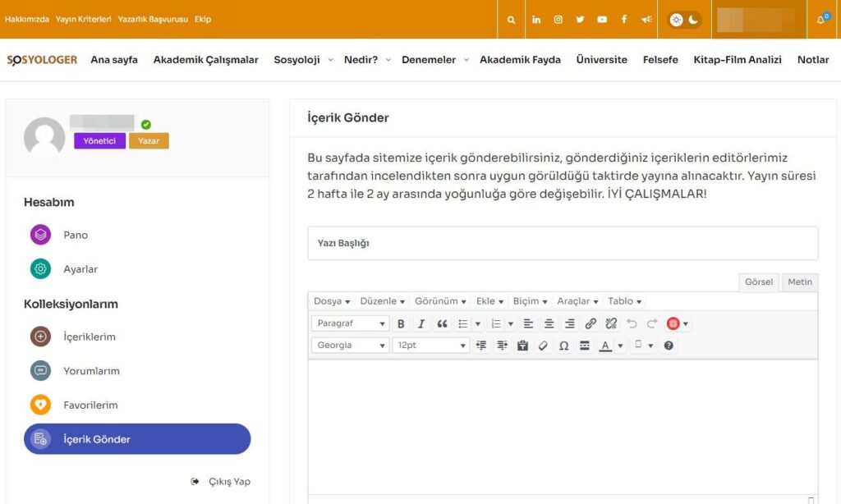The image size is (841, 504).
Task: Insert special character with omega icon
Action: 563,346
